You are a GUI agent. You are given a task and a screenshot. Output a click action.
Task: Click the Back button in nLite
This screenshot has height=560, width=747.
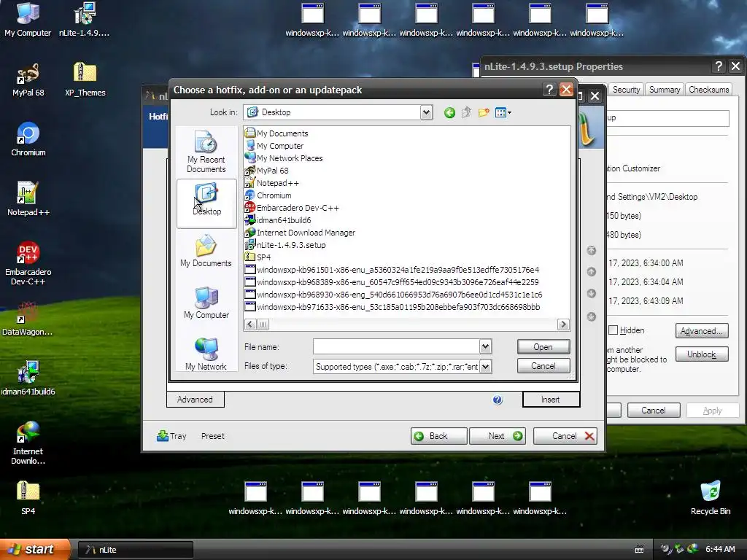coord(438,436)
